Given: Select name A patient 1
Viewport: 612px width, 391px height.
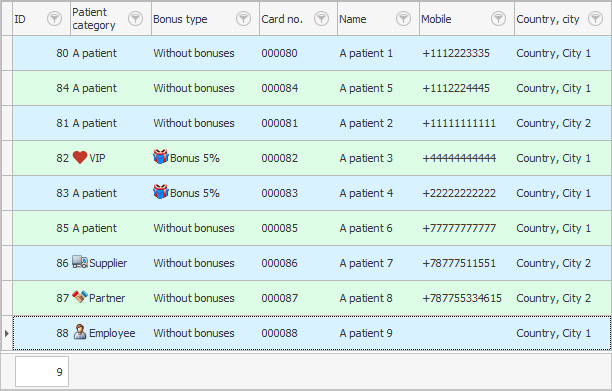Looking at the screenshot, I should (366, 53).
